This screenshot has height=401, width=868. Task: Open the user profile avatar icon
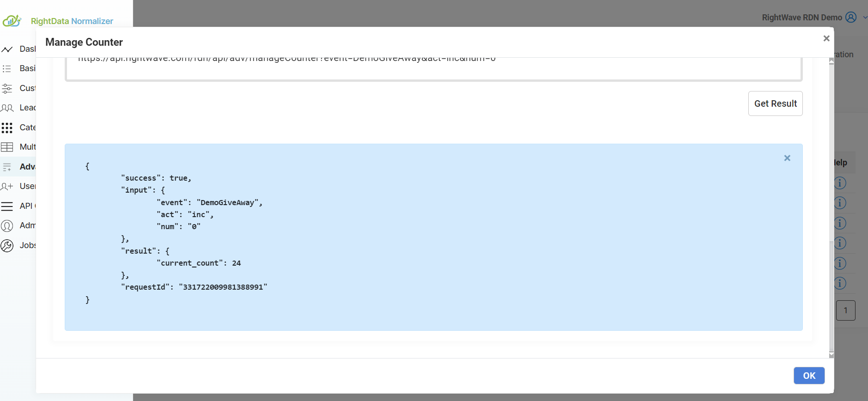(851, 17)
